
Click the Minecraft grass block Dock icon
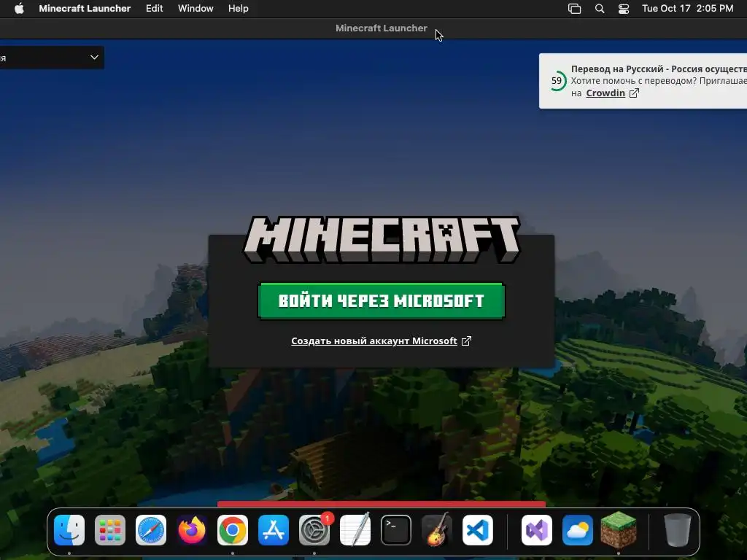pyautogui.click(x=619, y=529)
